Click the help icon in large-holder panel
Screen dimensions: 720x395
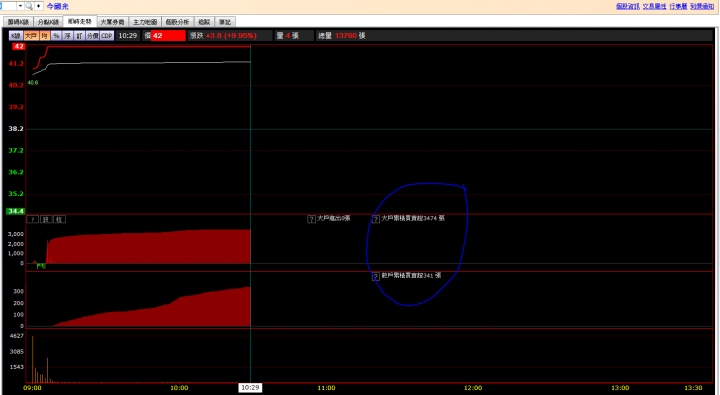(x=33, y=220)
